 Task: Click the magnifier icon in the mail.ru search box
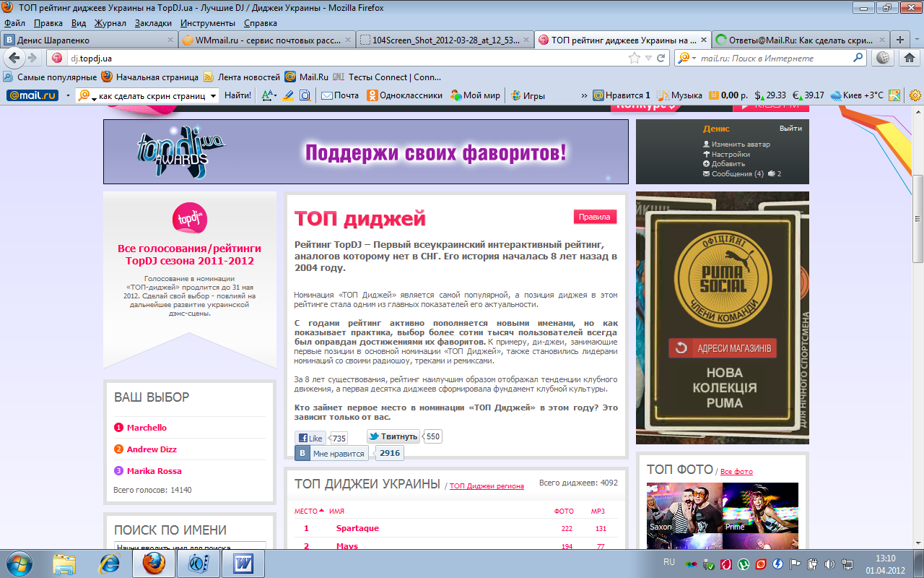pyautogui.click(x=858, y=58)
